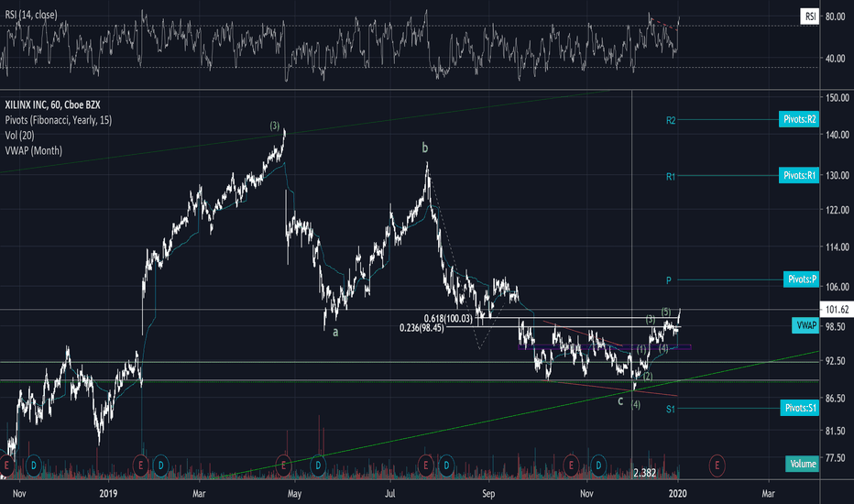
Task: Select the VWAP price scale label
Action: (805, 325)
